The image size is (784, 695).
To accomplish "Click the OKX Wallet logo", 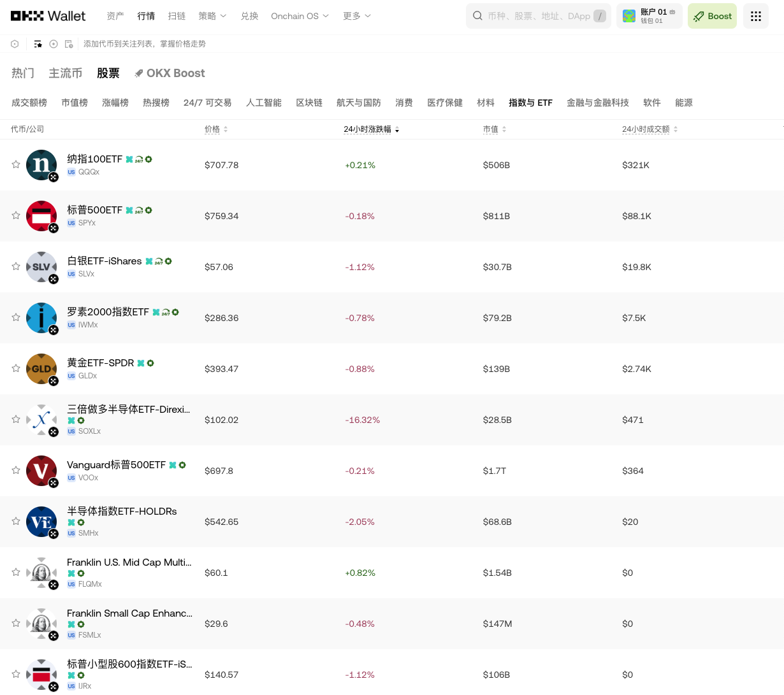I will click(48, 16).
